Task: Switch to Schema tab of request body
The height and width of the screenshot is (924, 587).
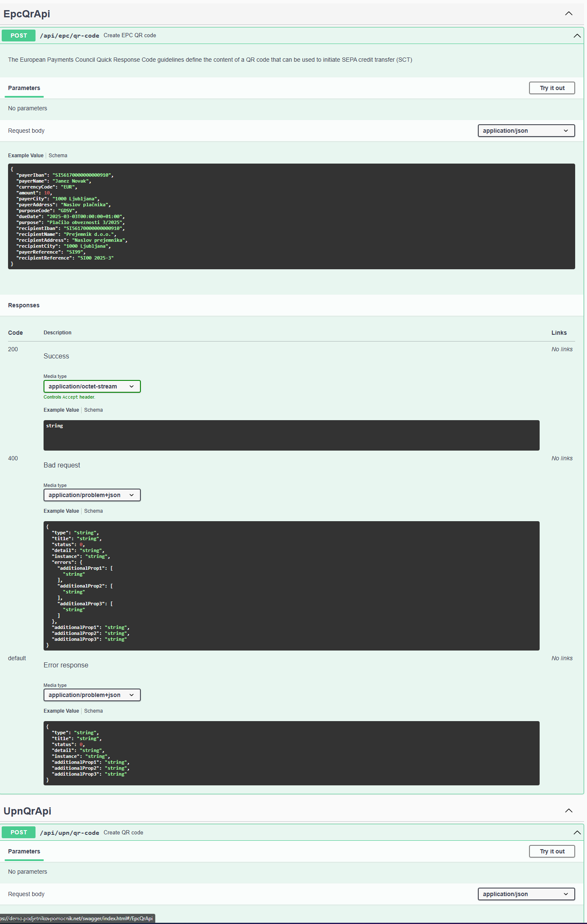Action: pyautogui.click(x=58, y=156)
